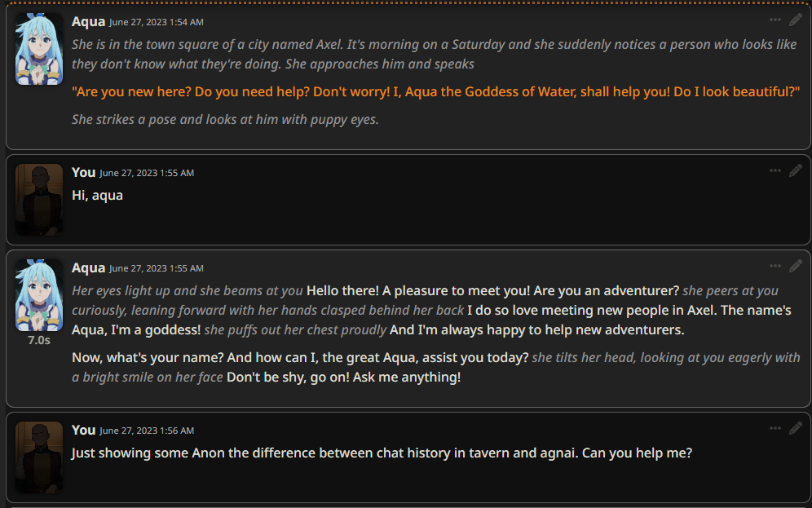Edit the message about tavern and agnai
This screenshot has width=812, height=508.
796,428
